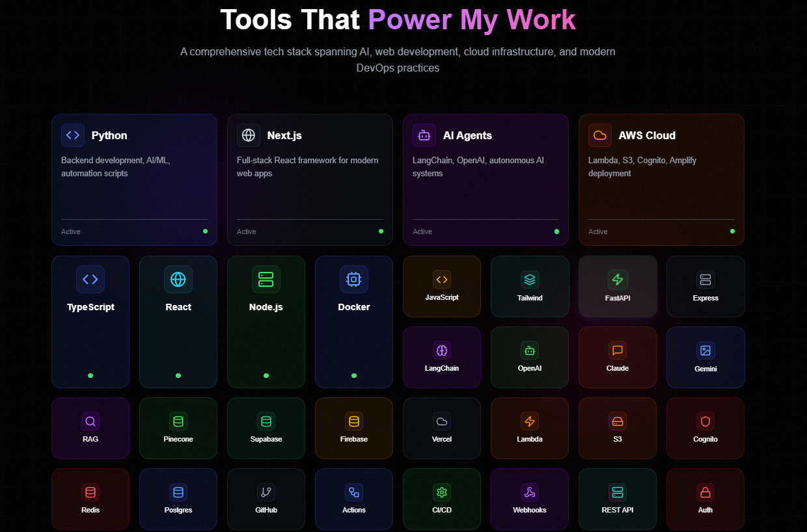Select the React globe icon
The height and width of the screenshot is (532, 807).
[178, 279]
